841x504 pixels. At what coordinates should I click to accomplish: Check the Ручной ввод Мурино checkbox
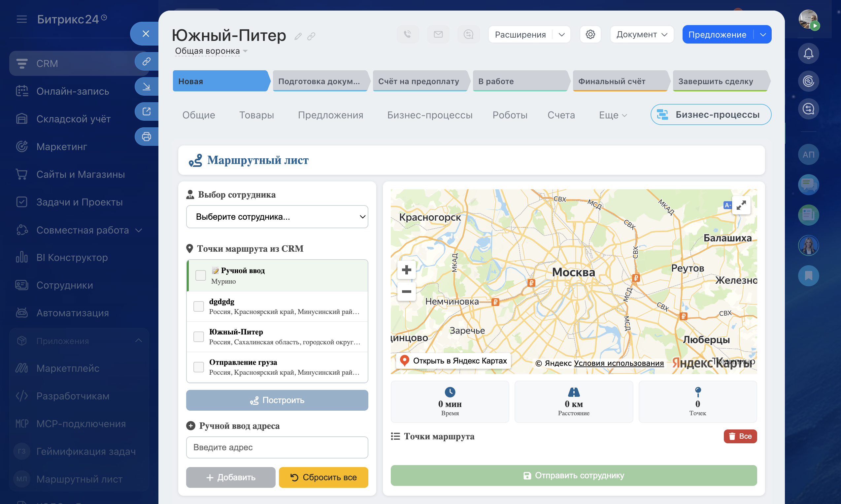pyautogui.click(x=200, y=275)
